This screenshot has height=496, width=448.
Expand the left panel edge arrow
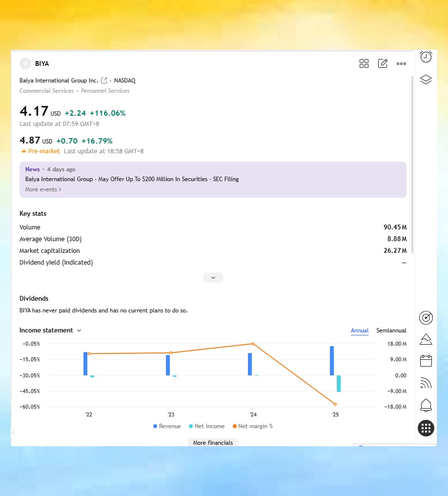coord(12,433)
